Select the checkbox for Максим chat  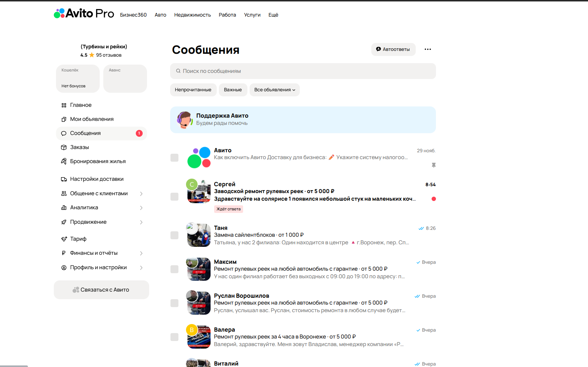coord(174,269)
